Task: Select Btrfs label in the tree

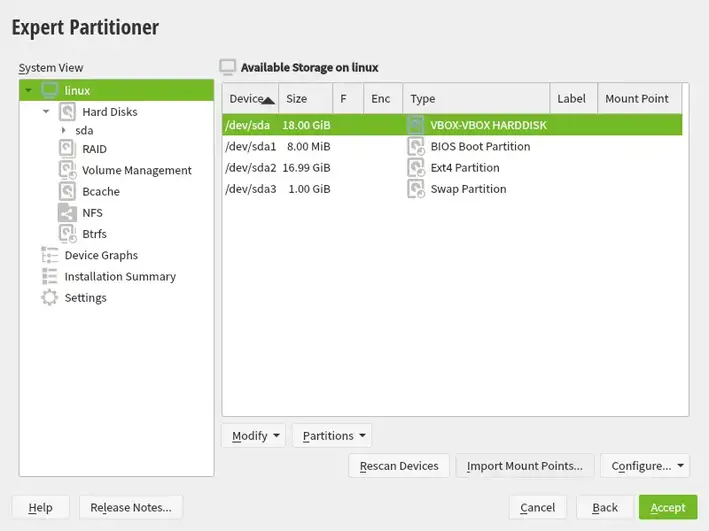Action: (94, 234)
